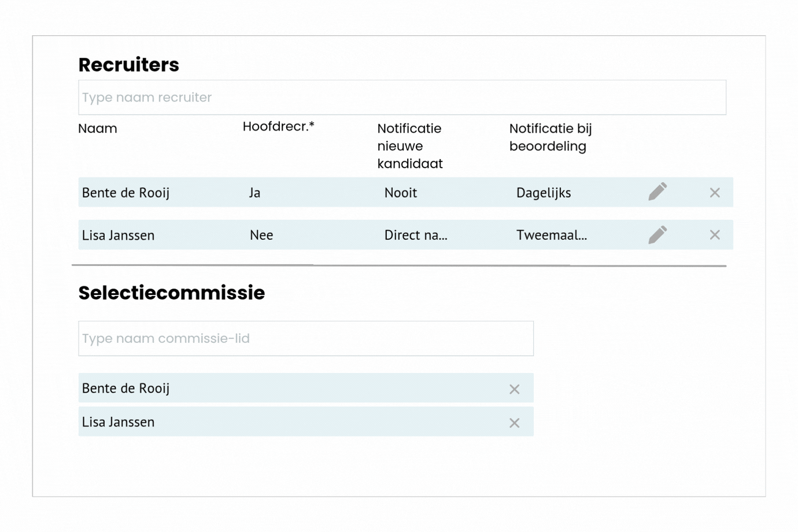Image resolution: width=798 pixels, height=532 pixels.
Task: Select Lisa Janssen in recruiters table
Action: 118,235
